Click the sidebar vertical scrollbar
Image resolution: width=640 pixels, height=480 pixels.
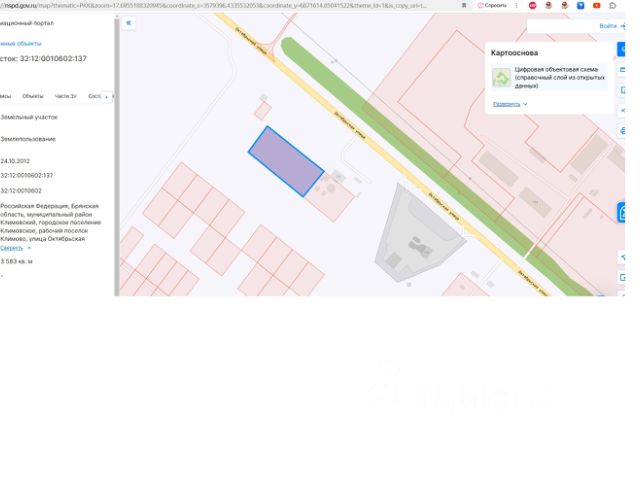[117, 155]
